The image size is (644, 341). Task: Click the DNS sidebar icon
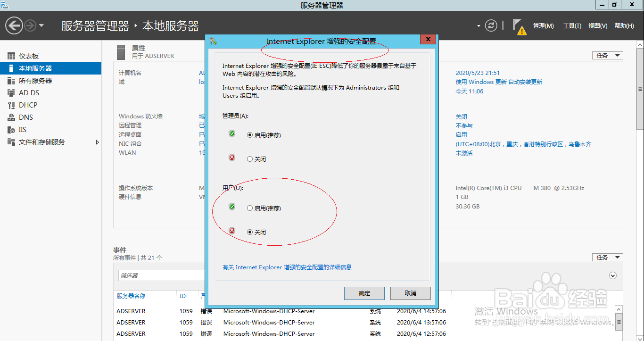[11, 117]
